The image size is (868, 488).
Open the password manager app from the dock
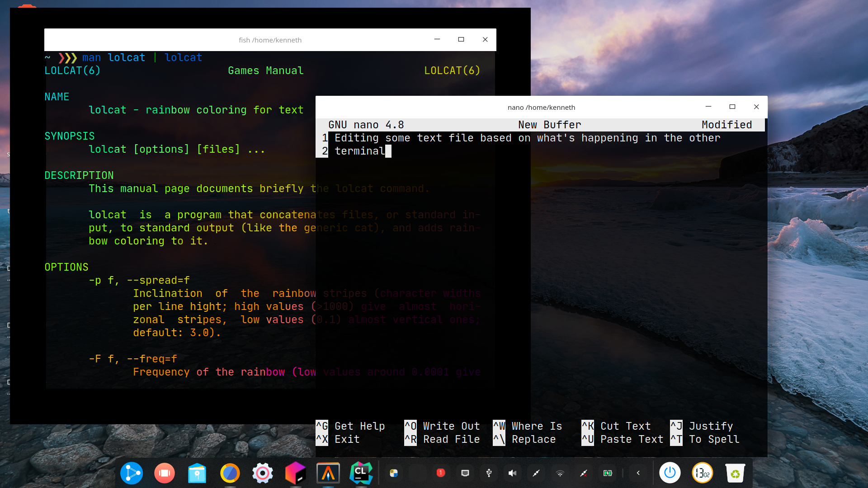click(x=197, y=473)
